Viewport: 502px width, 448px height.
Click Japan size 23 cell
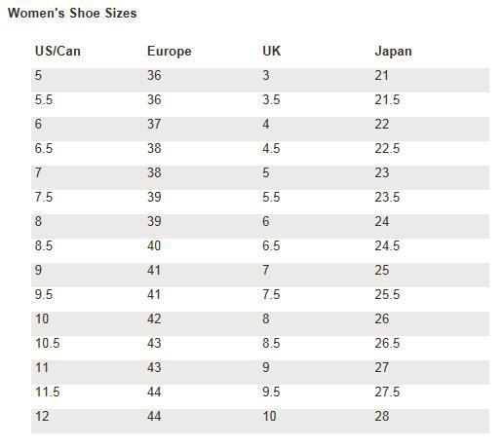(x=382, y=172)
